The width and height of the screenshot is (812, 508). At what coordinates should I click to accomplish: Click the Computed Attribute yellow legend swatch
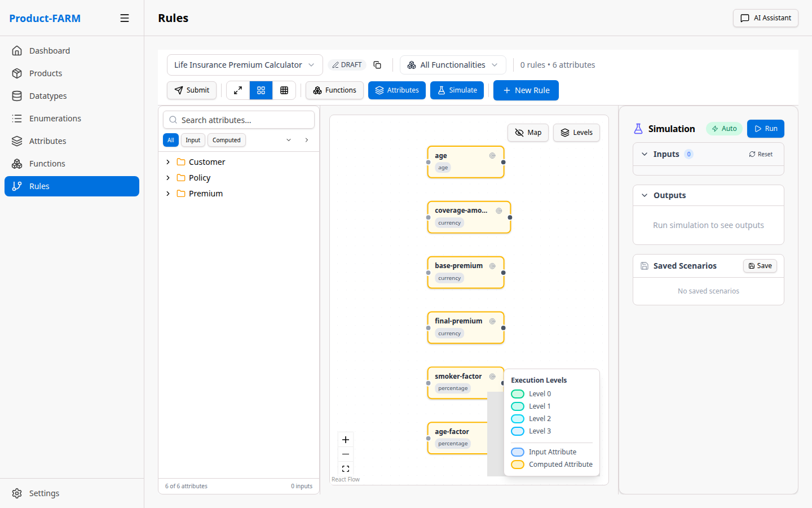point(517,465)
